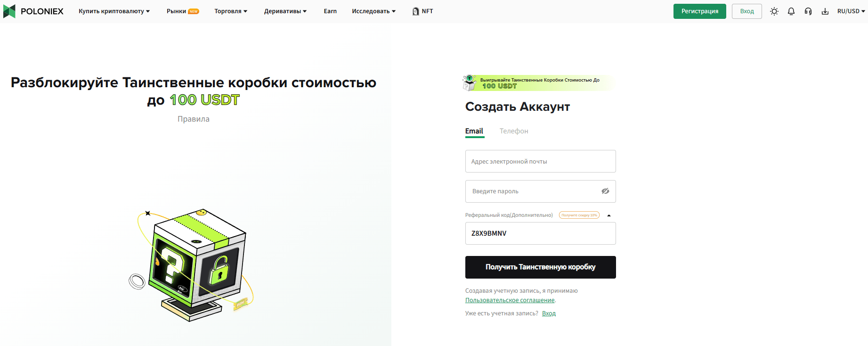The height and width of the screenshot is (346, 868).
Task: Open RU/USD language currency selector
Action: 851,11
